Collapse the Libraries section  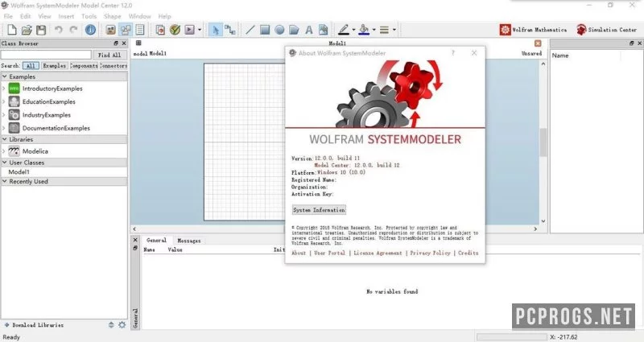5,139
